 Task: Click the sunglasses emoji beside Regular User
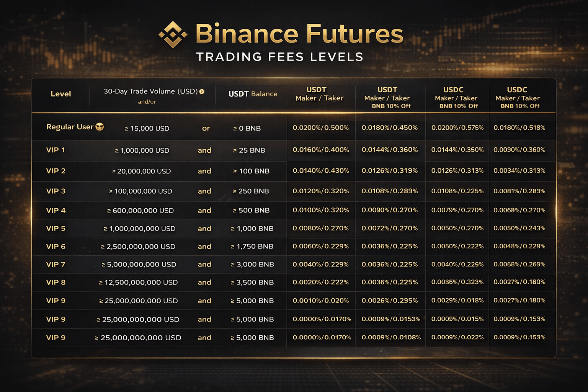click(100, 127)
